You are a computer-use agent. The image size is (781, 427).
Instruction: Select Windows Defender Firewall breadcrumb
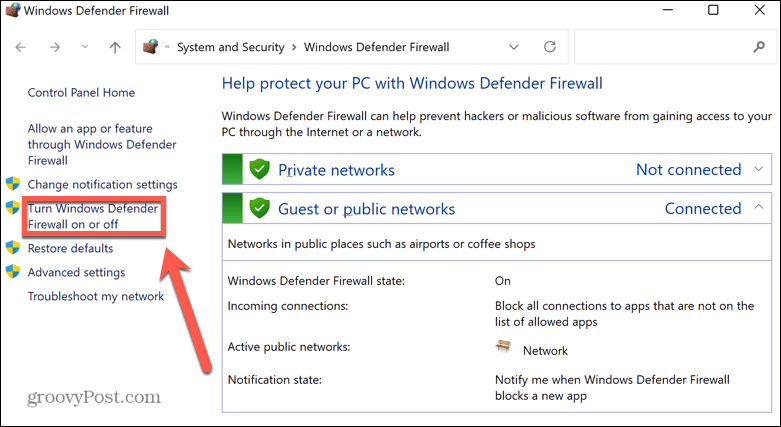click(377, 47)
